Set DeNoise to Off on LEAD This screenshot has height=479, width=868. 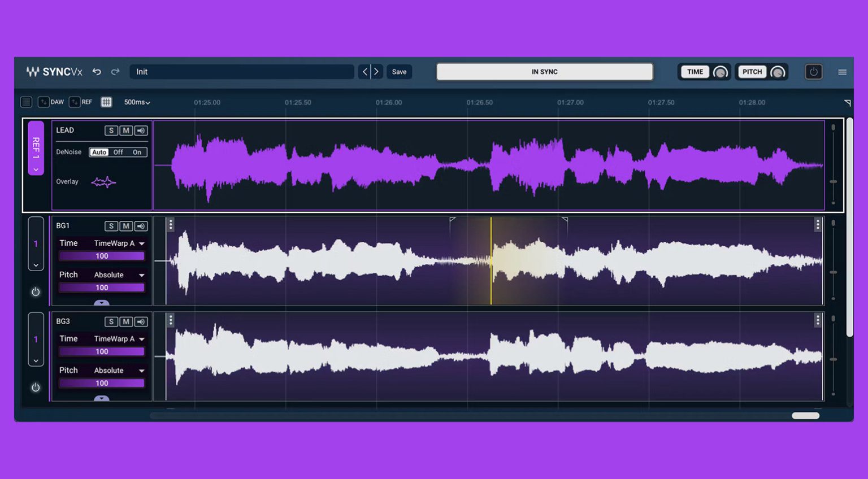(x=118, y=152)
